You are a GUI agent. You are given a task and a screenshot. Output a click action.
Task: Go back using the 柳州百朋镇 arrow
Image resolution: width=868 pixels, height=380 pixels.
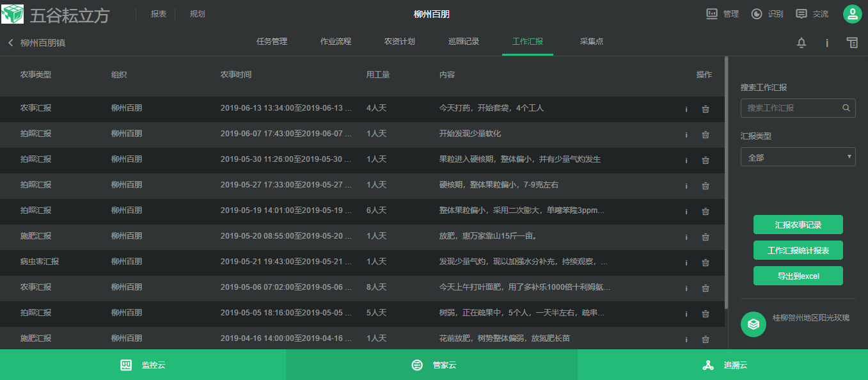[x=11, y=43]
